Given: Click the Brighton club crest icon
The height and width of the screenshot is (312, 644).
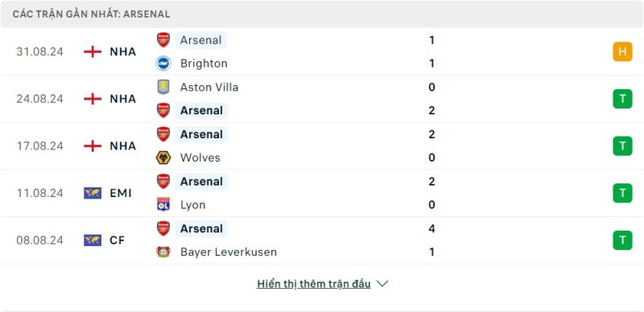Looking at the screenshot, I should pyautogui.click(x=163, y=64).
